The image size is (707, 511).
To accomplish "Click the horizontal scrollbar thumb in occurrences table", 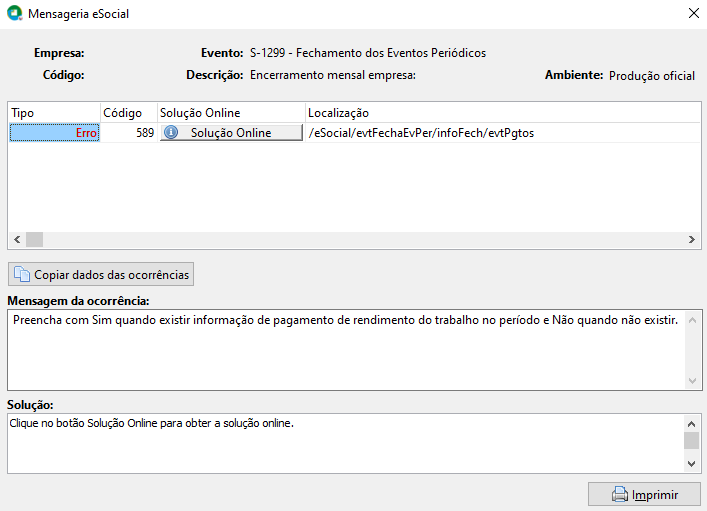I will (x=34, y=239).
